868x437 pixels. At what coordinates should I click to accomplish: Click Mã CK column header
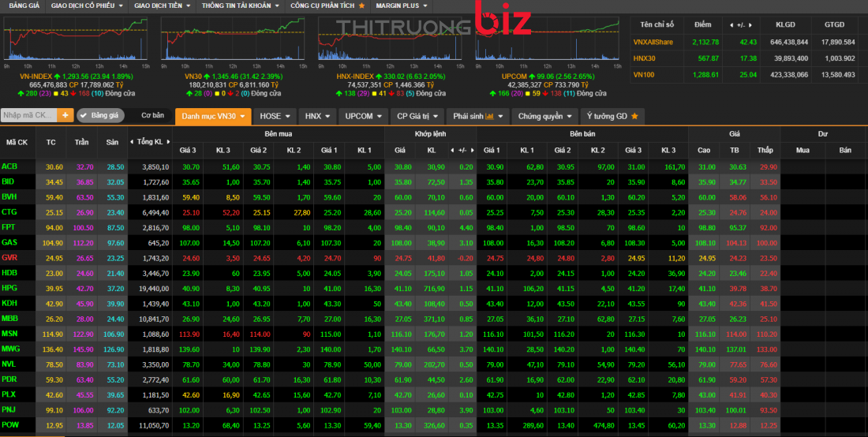coord(17,142)
